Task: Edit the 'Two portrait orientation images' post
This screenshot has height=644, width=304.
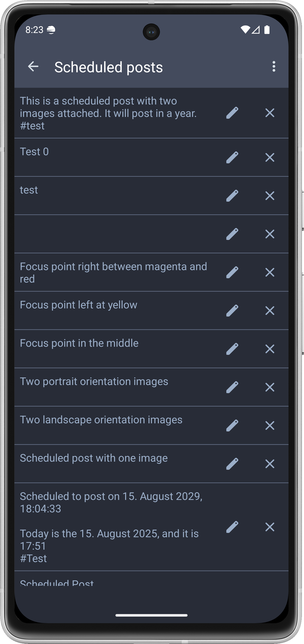Action: coord(232,387)
